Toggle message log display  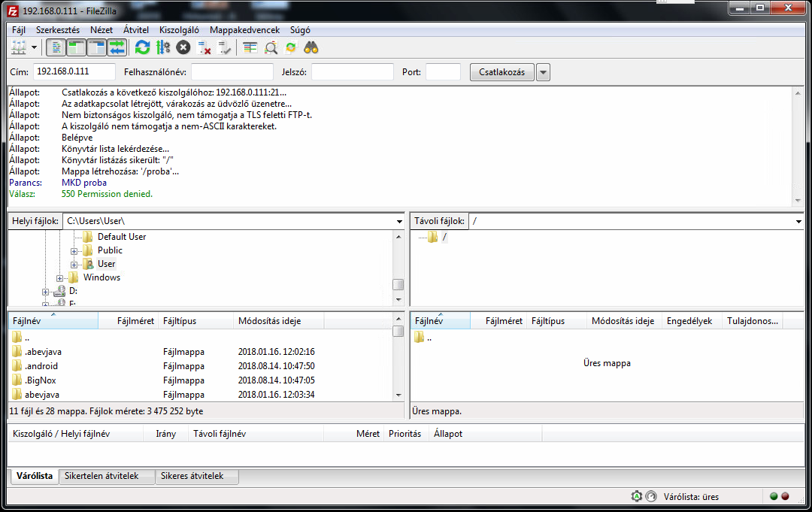[56, 48]
